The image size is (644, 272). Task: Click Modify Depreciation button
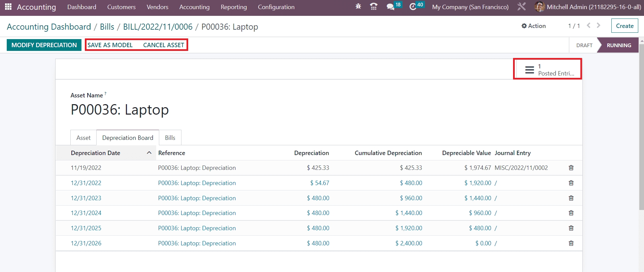pos(44,45)
